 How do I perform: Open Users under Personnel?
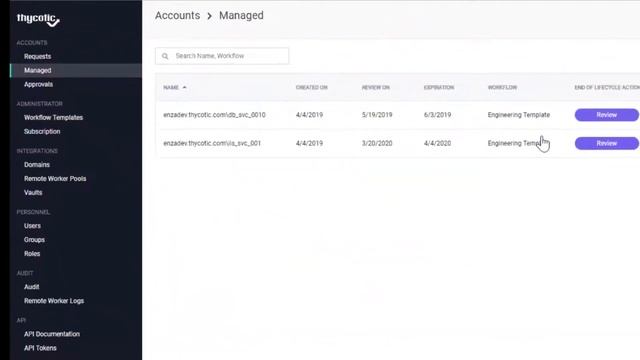pos(32,226)
